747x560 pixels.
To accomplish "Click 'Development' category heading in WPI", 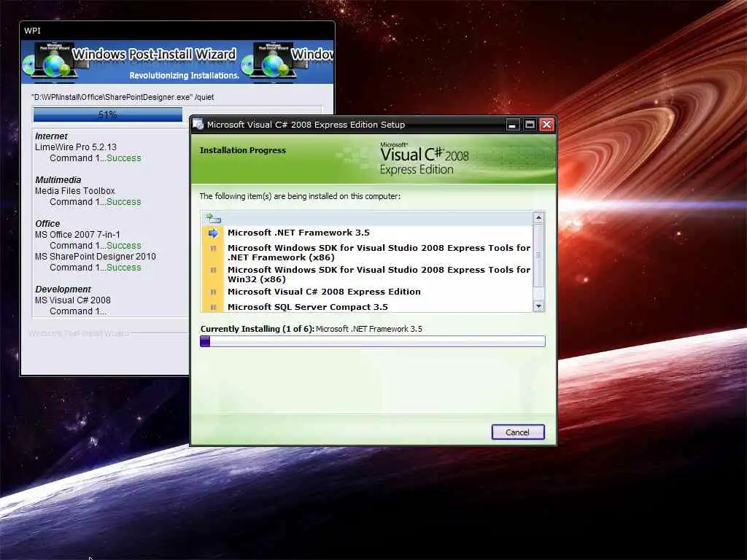I will pyautogui.click(x=63, y=289).
